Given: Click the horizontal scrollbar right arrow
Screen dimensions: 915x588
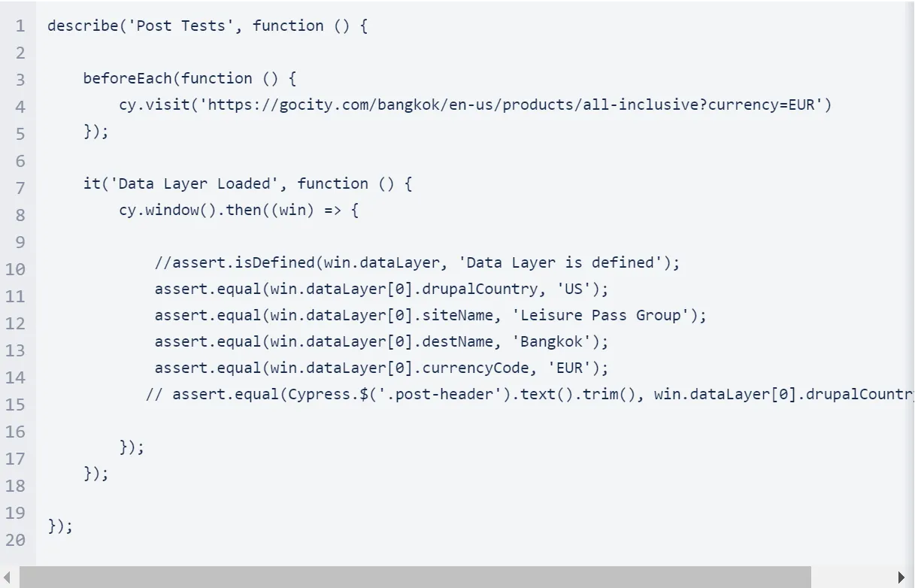Looking at the screenshot, I should click(902, 577).
